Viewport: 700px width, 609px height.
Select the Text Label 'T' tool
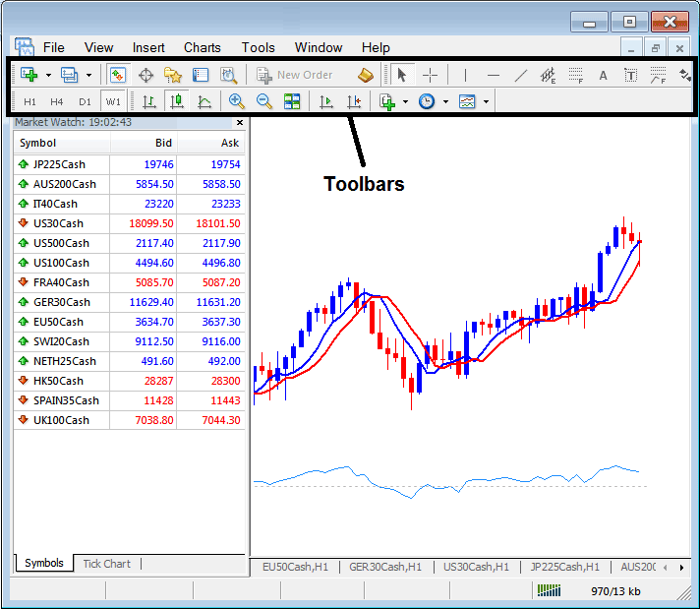tap(630, 75)
